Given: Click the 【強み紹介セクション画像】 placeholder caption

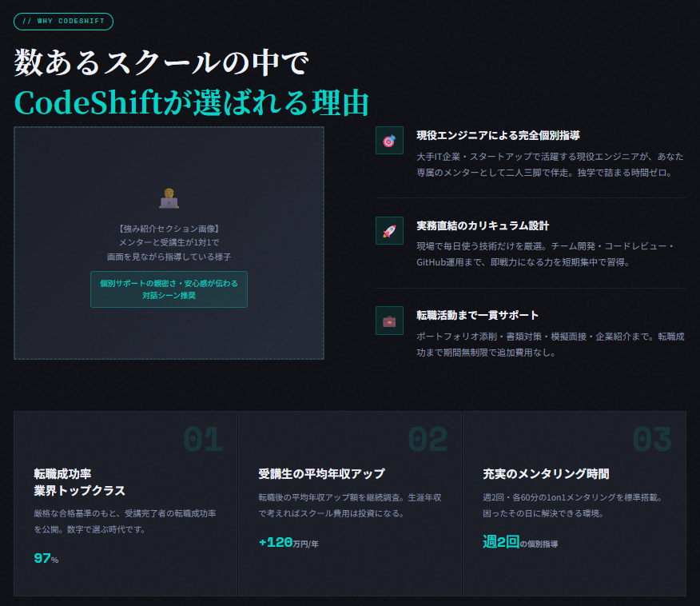Looking at the screenshot, I should [169, 229].
